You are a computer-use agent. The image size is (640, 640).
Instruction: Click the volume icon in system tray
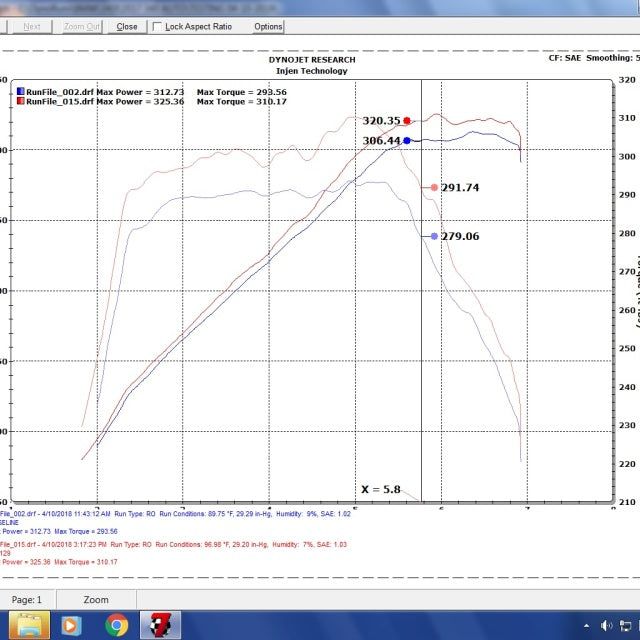click(x=628, y=625)
